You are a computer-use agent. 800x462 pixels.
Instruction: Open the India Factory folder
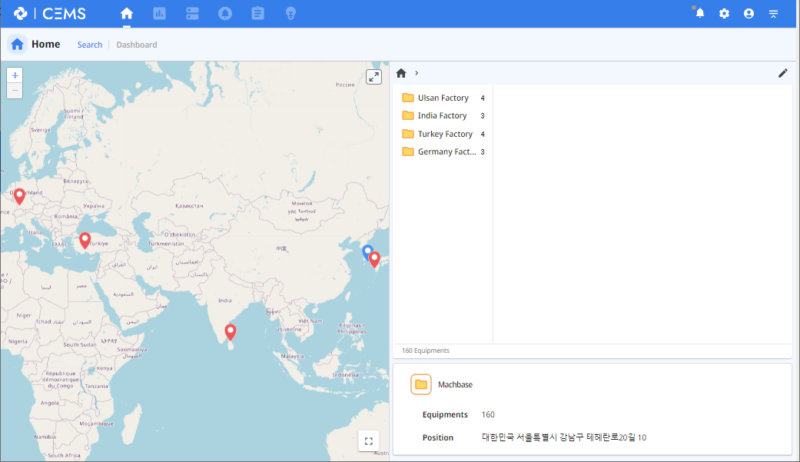tap(441, 116)
